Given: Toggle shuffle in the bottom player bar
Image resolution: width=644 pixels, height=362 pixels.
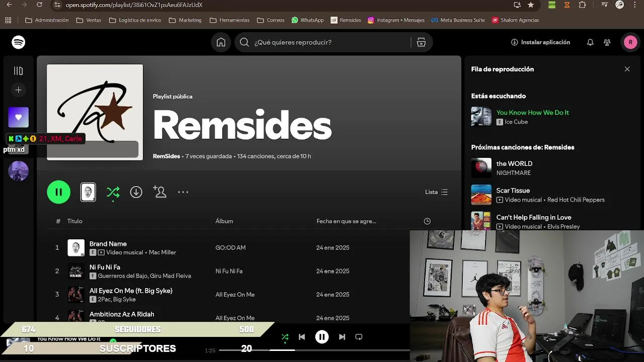Looking at the screenshot, I should [x=285, y=337].
